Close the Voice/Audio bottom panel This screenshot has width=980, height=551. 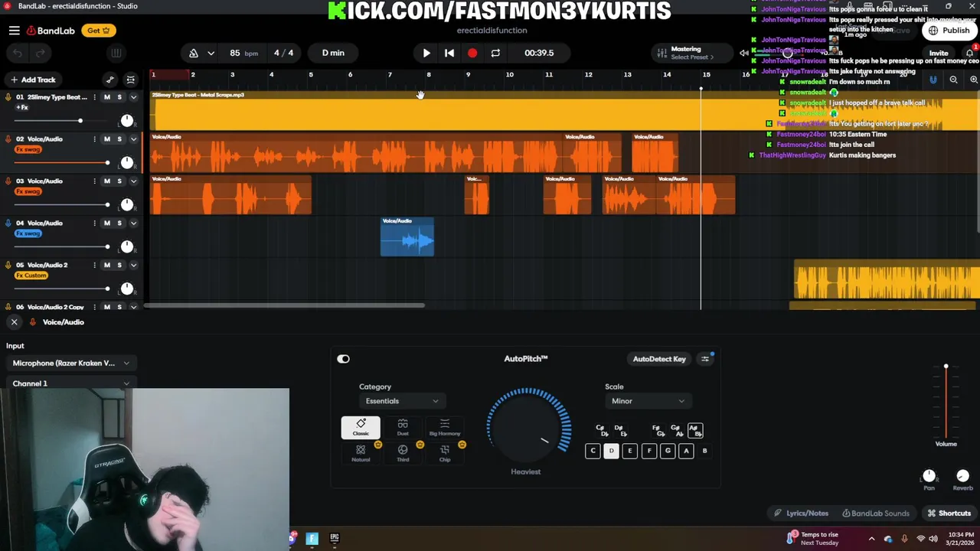coord(14,322)
